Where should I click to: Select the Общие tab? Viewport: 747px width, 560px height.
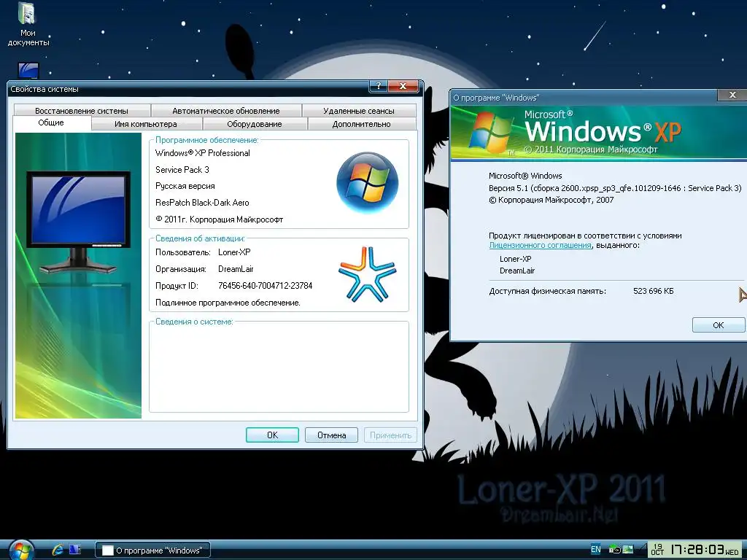tap(51, 122)
